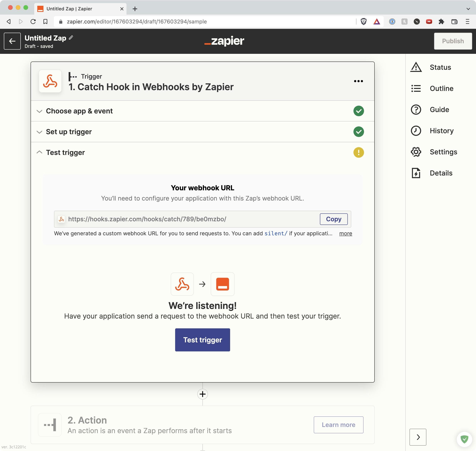Open the Outline list icon in sidebar
Image resolution: width=476 pixels, height=451 pixels.
[416, 88]
